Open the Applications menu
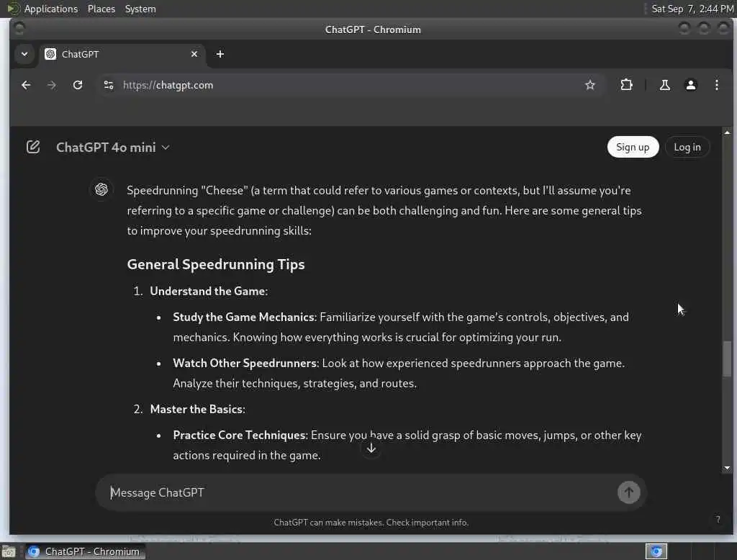This screenshot has height=560, width=737. [x=51, y=9]
